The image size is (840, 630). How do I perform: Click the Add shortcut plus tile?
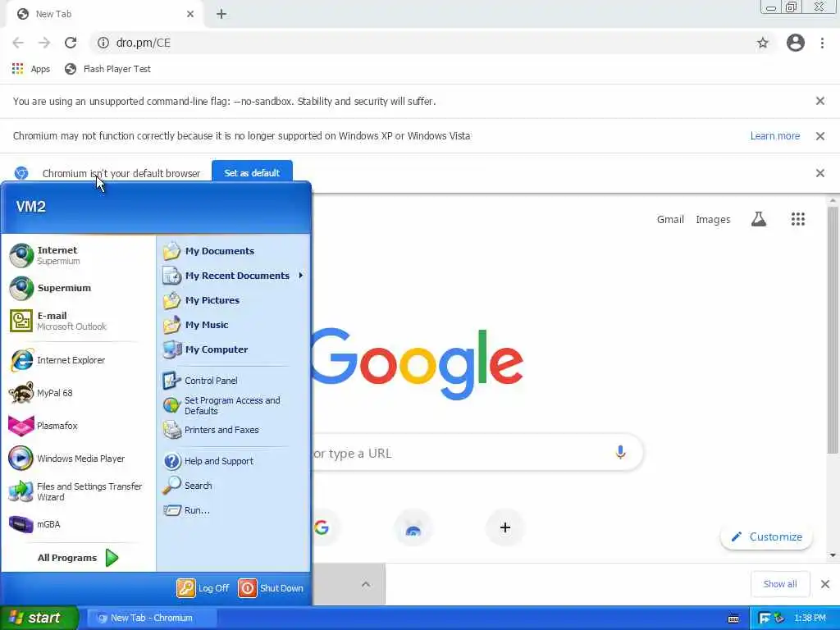504,527
